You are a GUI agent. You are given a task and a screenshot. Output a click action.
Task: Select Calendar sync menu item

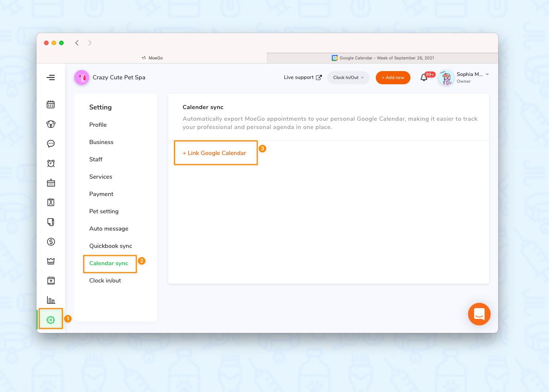[109, 263]
